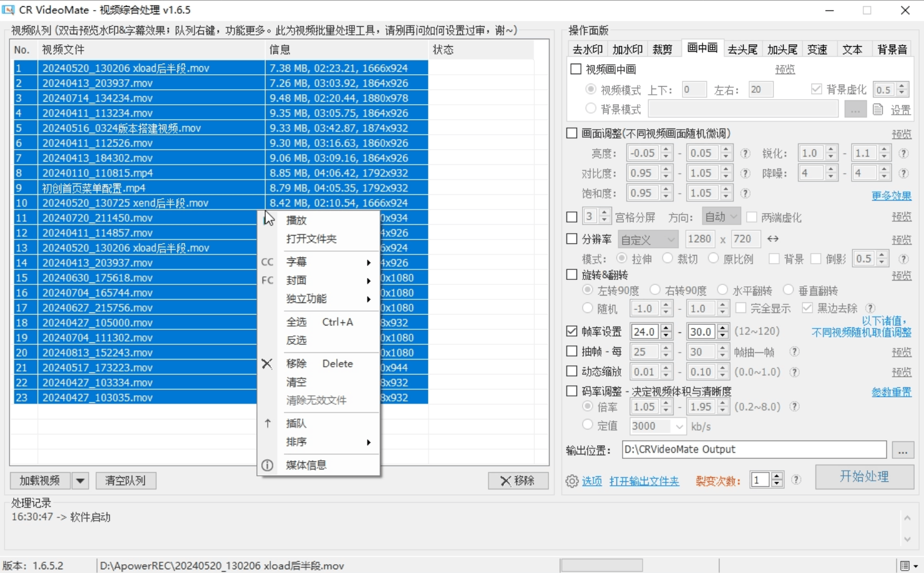
Task: Enable the 视频画中画 checkbox
Action: (x=576, y=69)
